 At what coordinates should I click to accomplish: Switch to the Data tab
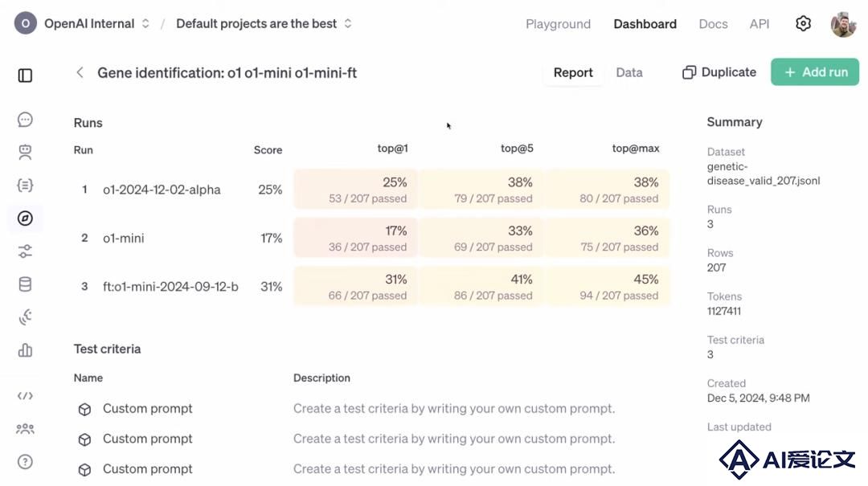(x=628, y=72)
